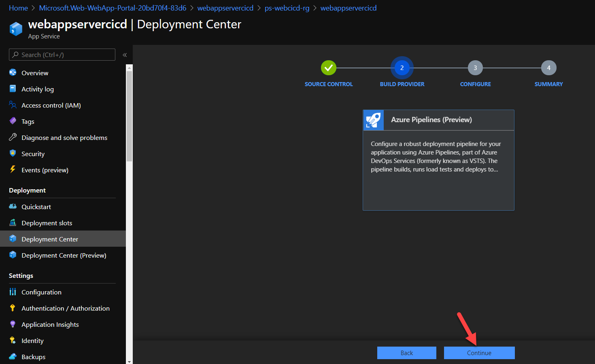595x364 pixels.
Task: Select the completed SOURCE CONTROL step
Action: pos(329,68)
